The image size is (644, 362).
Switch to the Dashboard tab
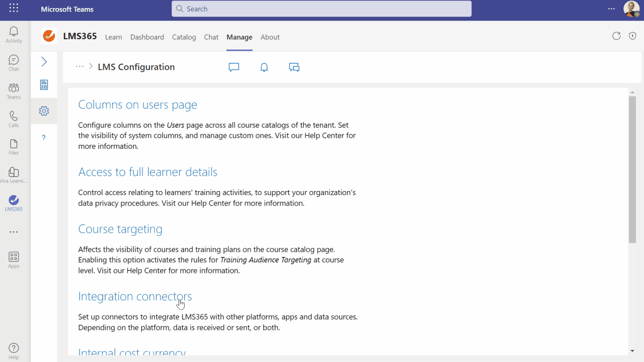147,37
